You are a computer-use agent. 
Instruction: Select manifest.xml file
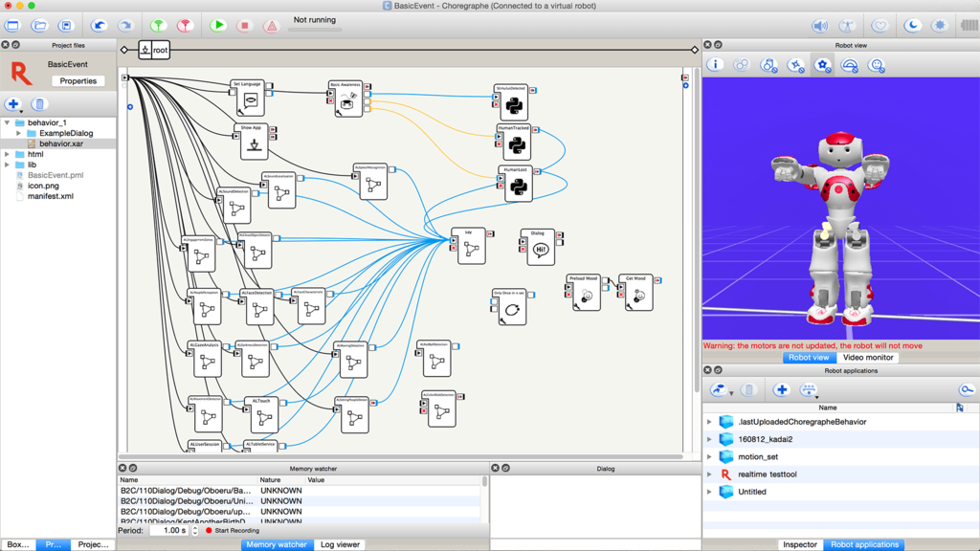(50, 196)
